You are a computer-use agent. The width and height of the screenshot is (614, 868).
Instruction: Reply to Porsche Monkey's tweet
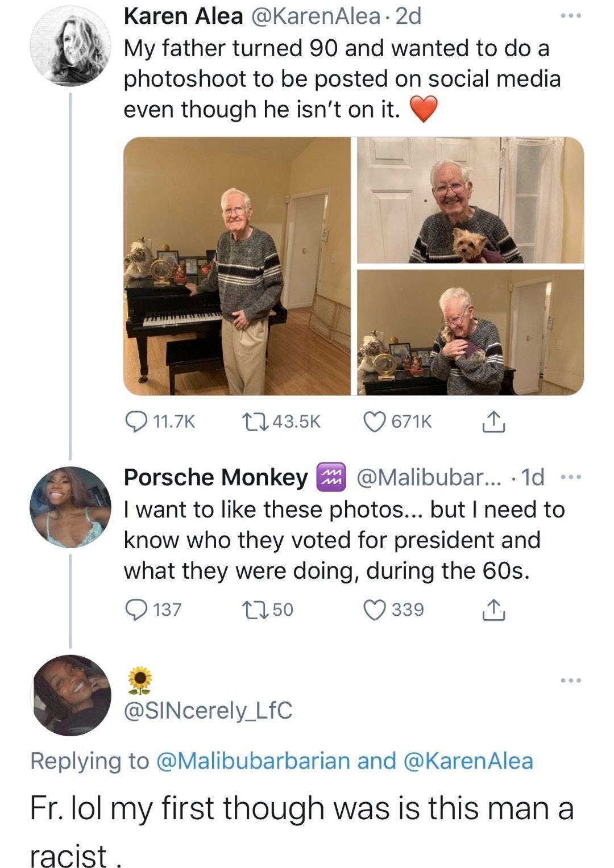(x=134, y=610)
